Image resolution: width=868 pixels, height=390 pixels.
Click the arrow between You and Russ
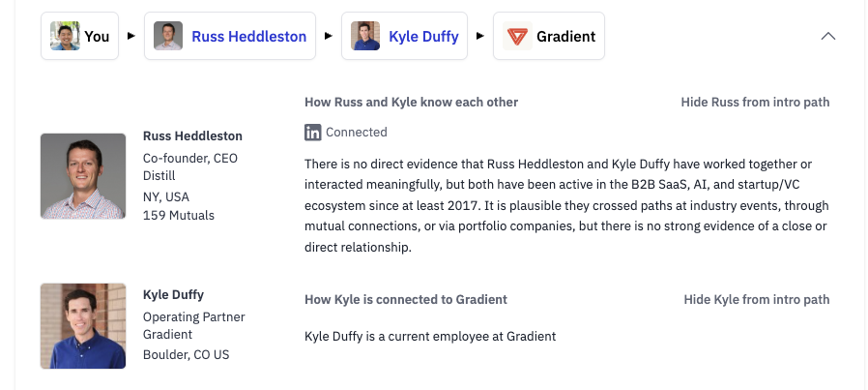(131, 36)
